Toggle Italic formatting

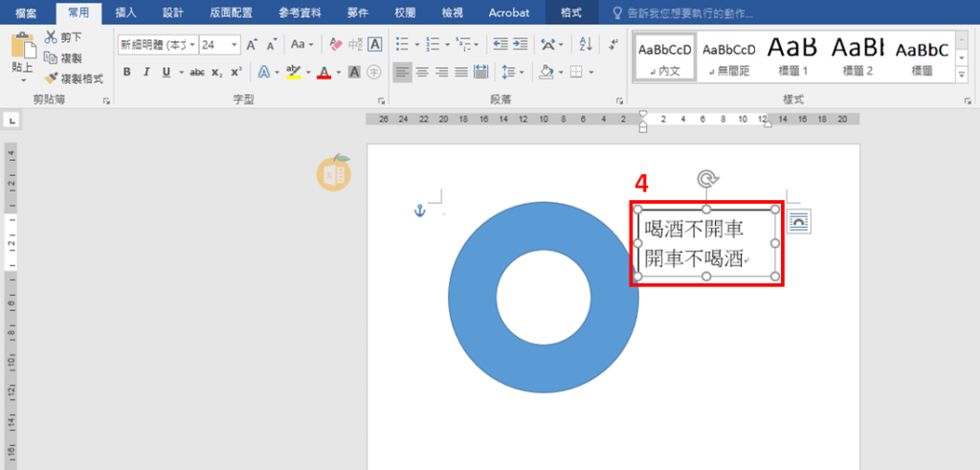point(147,73)
